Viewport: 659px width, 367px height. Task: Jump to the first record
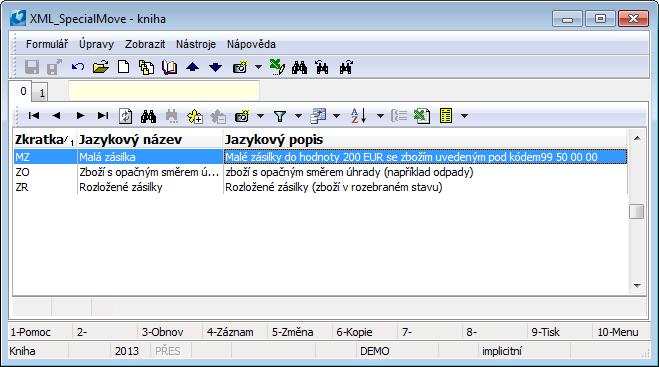tap(34, 116)
